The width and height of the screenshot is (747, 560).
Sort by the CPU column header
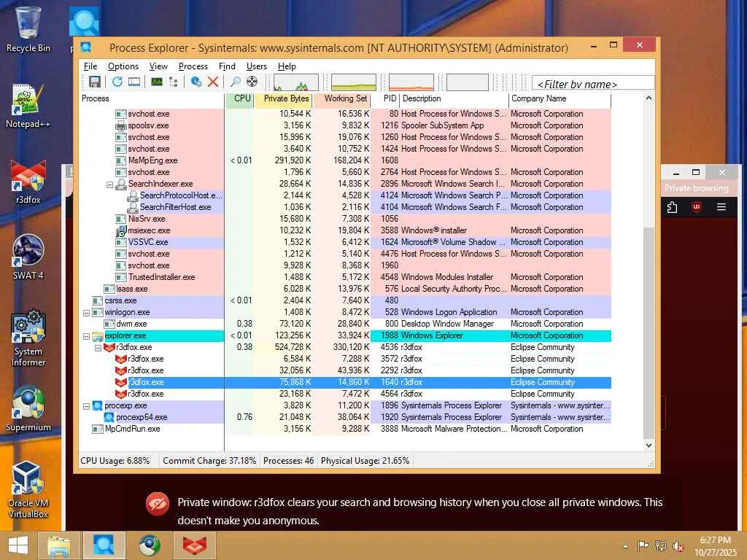239,98
